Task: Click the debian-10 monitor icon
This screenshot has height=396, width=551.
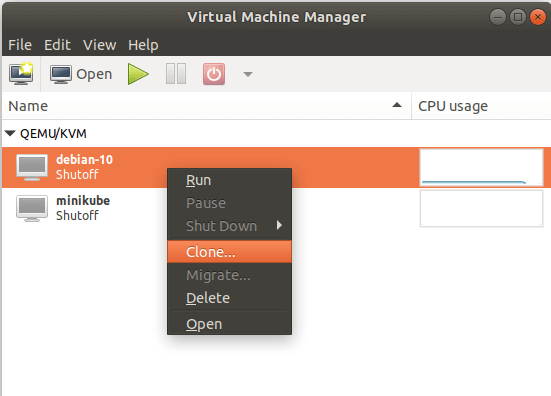Action: pyautogui.click(x=32, y=167)
